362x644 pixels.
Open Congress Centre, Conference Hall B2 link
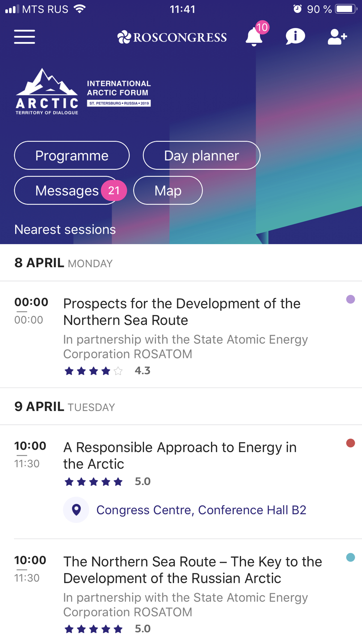click(201, 510)
